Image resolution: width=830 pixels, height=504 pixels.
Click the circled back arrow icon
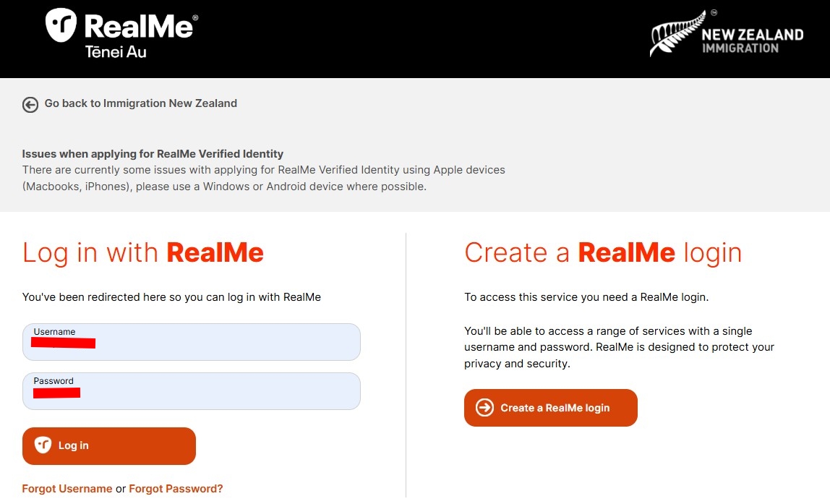point(30,105)
